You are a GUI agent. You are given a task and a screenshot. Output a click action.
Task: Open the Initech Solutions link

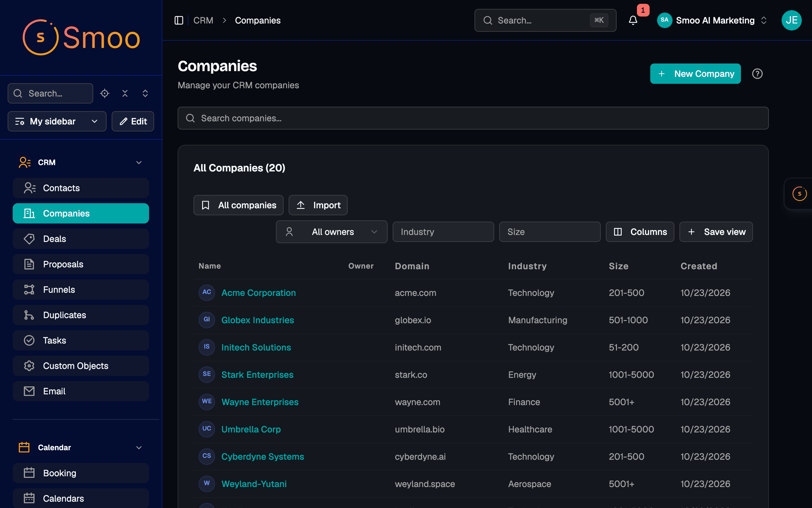coord(256,347)
